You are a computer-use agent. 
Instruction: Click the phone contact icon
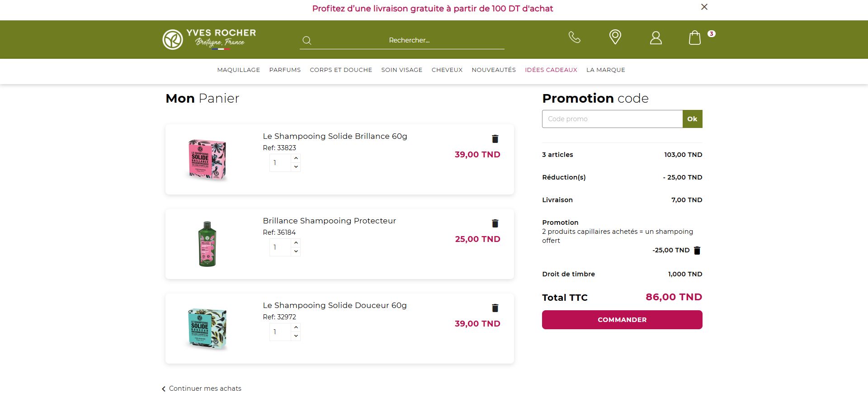(x=574, y=37)
